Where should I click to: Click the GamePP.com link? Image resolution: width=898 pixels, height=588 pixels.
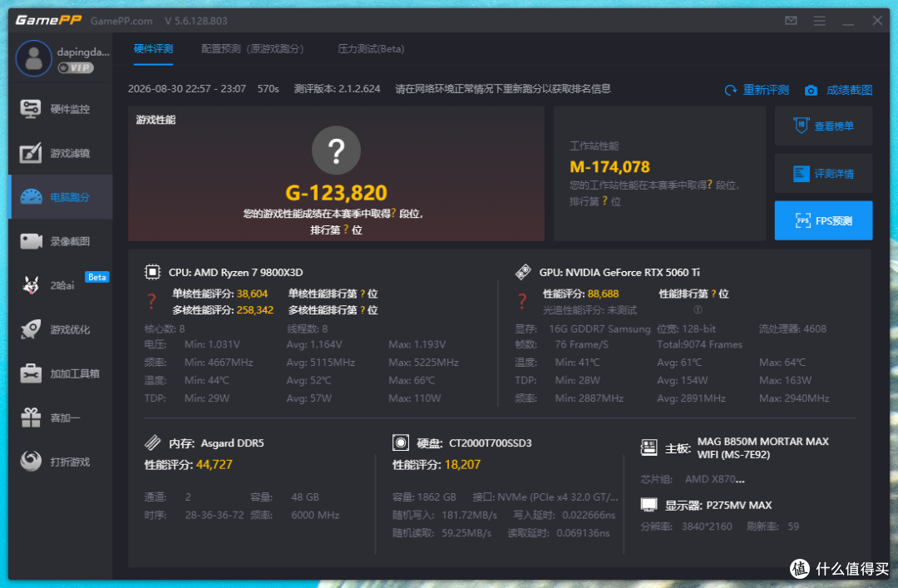point(121,21)
